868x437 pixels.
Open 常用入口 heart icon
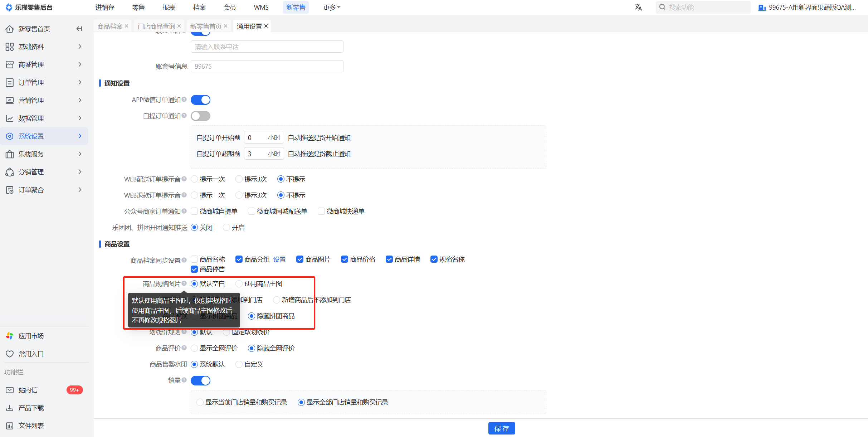click(10, 354)
